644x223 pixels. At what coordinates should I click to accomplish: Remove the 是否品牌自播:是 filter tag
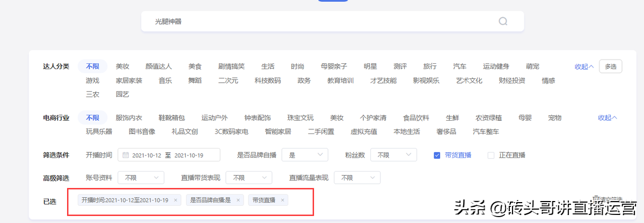pos(238,200)
